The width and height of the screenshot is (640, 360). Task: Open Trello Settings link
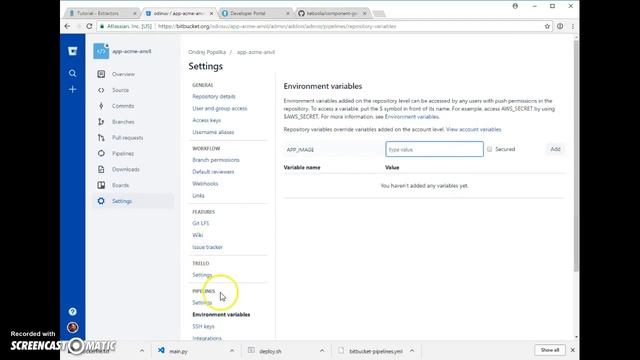202,275
